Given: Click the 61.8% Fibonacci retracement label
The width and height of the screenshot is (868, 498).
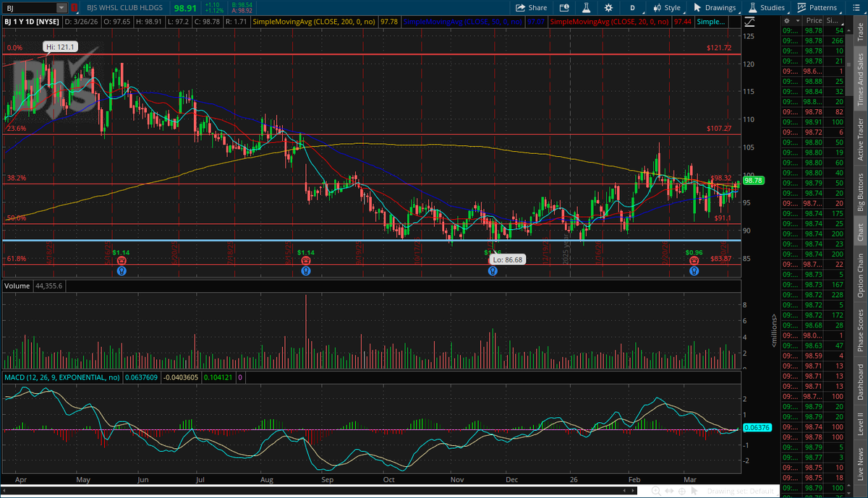Looking at the screenshot, I should 16,259.
